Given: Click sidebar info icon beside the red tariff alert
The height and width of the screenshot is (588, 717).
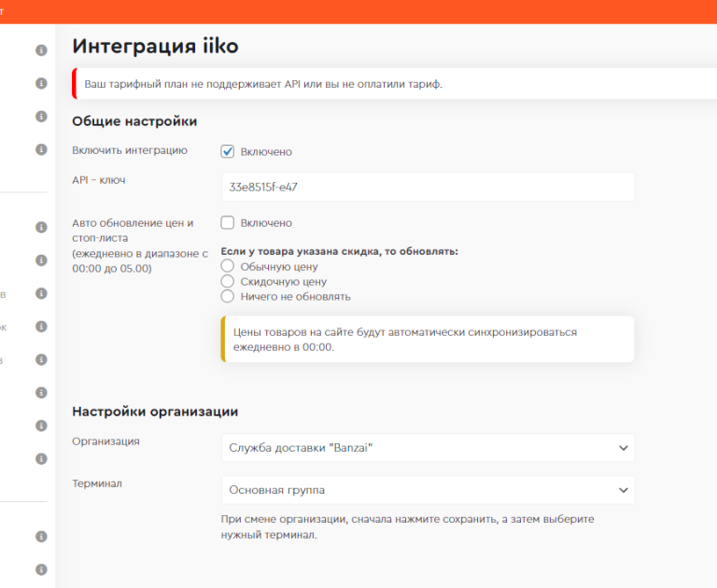Looking at the screenshot, I should [x=41, y=83].
